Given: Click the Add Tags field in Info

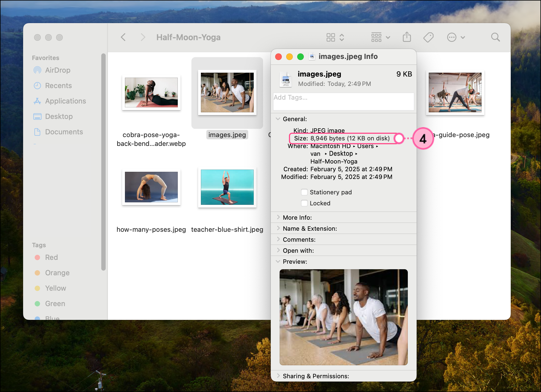Looking at the screenshot, I should tap(344, 102).
